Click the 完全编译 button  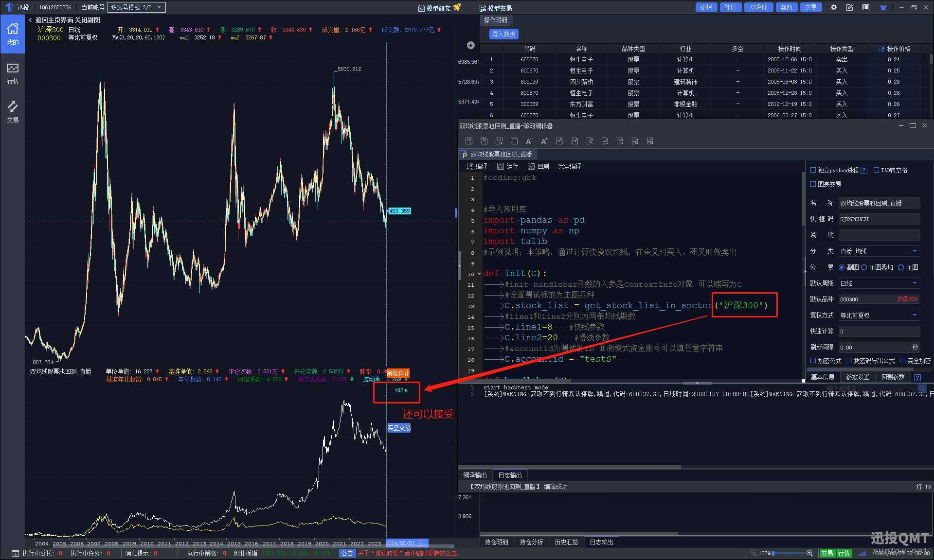point(570,166)
